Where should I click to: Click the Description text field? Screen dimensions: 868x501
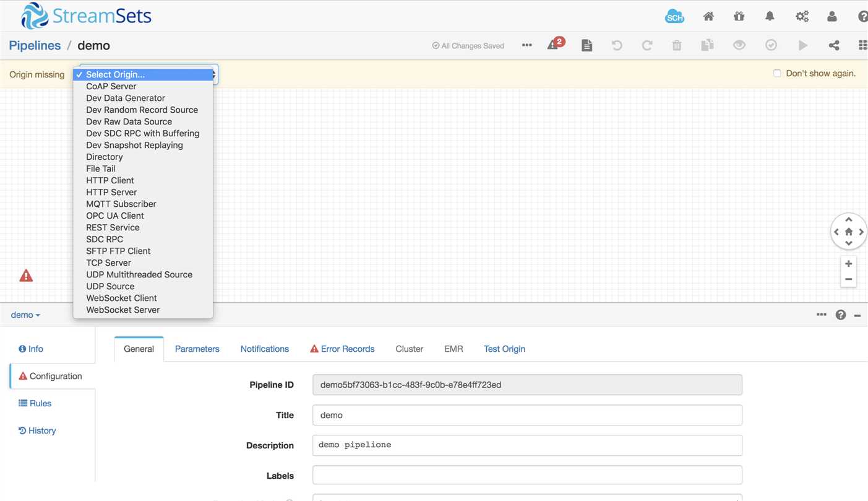coord(527,445)
